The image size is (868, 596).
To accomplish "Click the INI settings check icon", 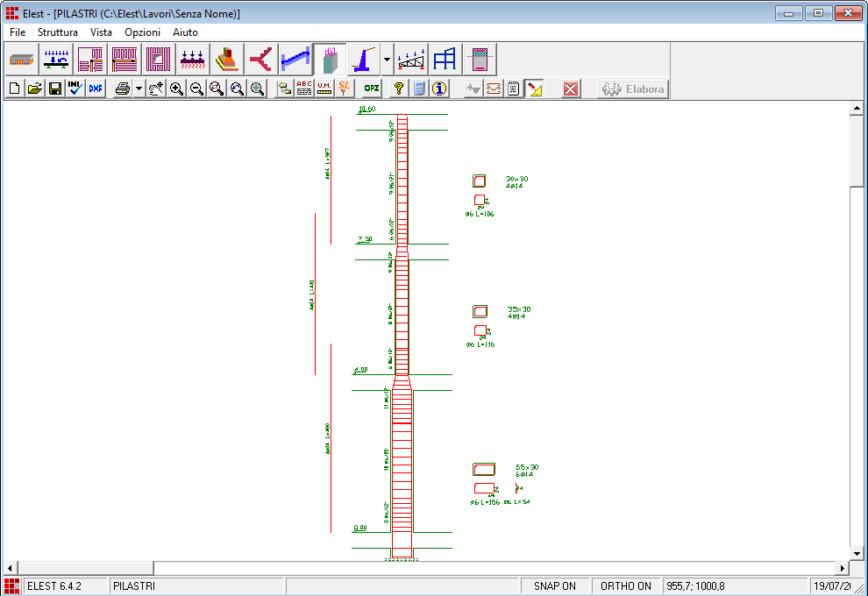I will click(x=75, y=89).
